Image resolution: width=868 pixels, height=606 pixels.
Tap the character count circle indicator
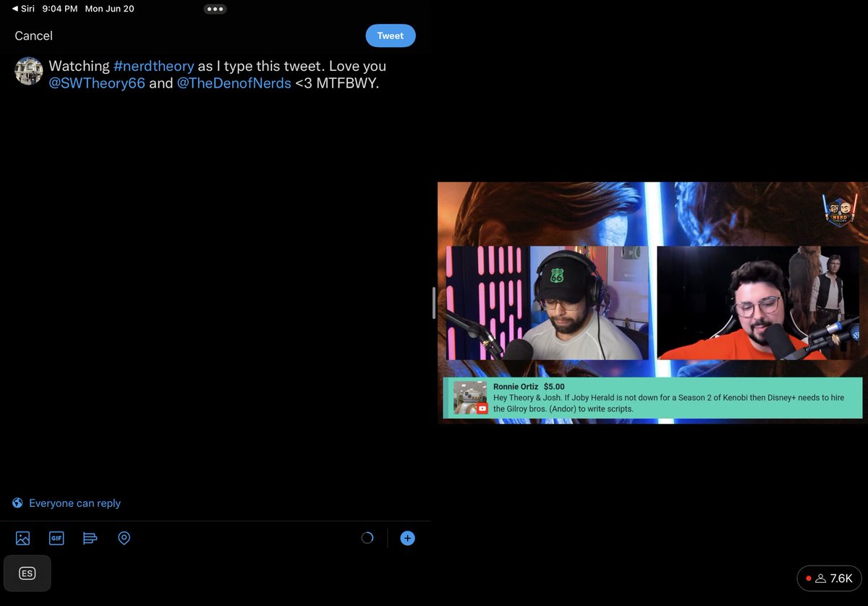coord(367,538)
